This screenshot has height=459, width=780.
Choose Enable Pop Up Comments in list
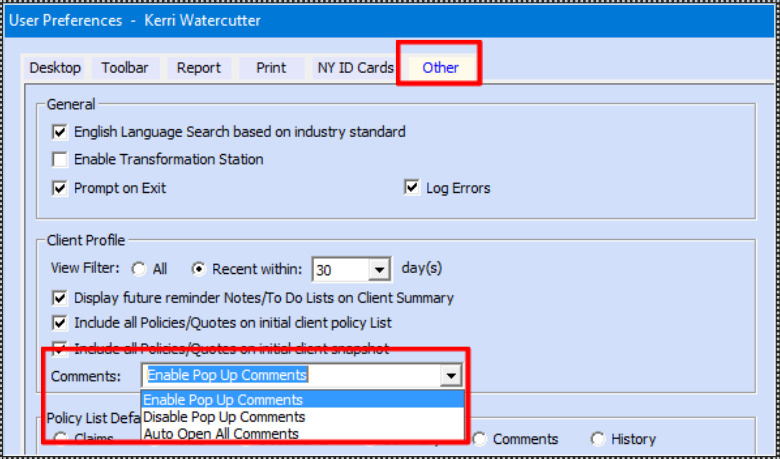(x=303, y=400)
